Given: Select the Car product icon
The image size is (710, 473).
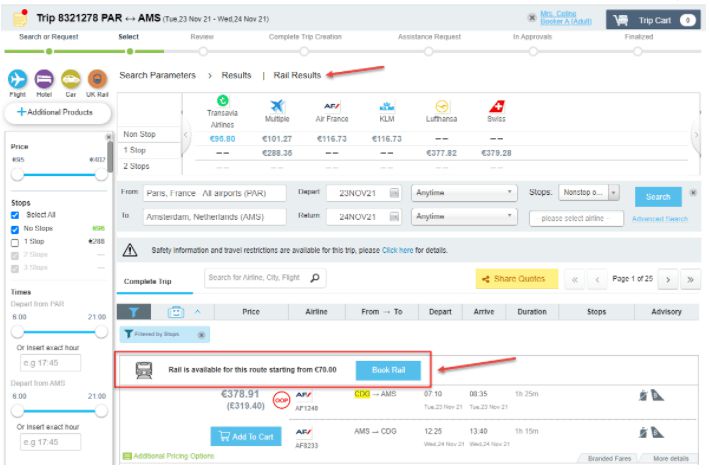Looking at the screenshot, I should [x=71, y=80].
